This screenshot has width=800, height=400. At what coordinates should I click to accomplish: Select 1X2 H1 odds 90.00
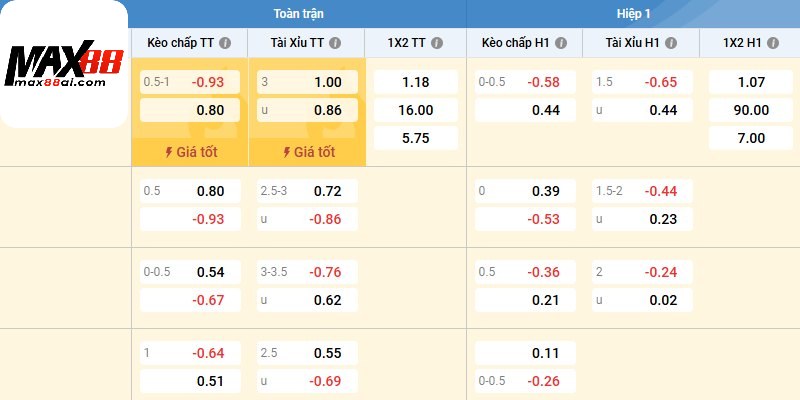click(751, 110)
